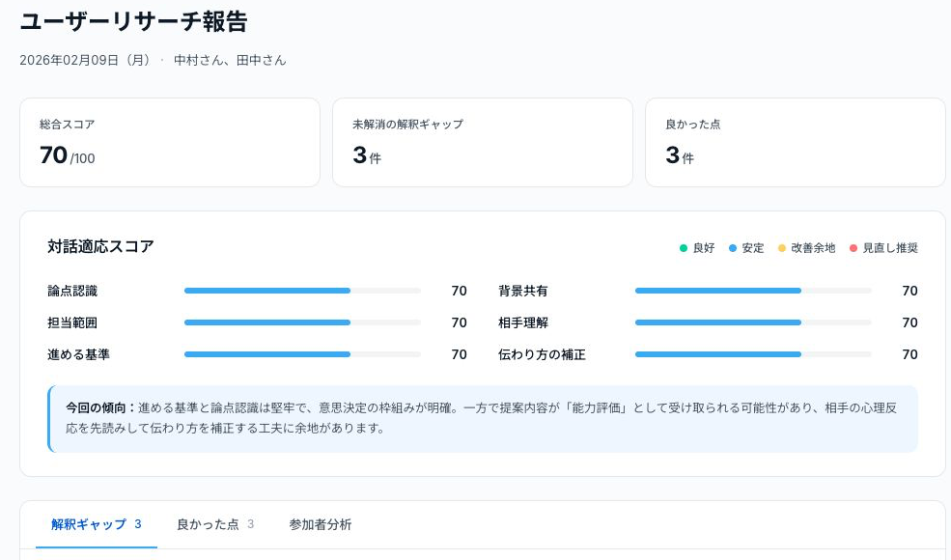Click the 進める基準 label

pos(79,354)
